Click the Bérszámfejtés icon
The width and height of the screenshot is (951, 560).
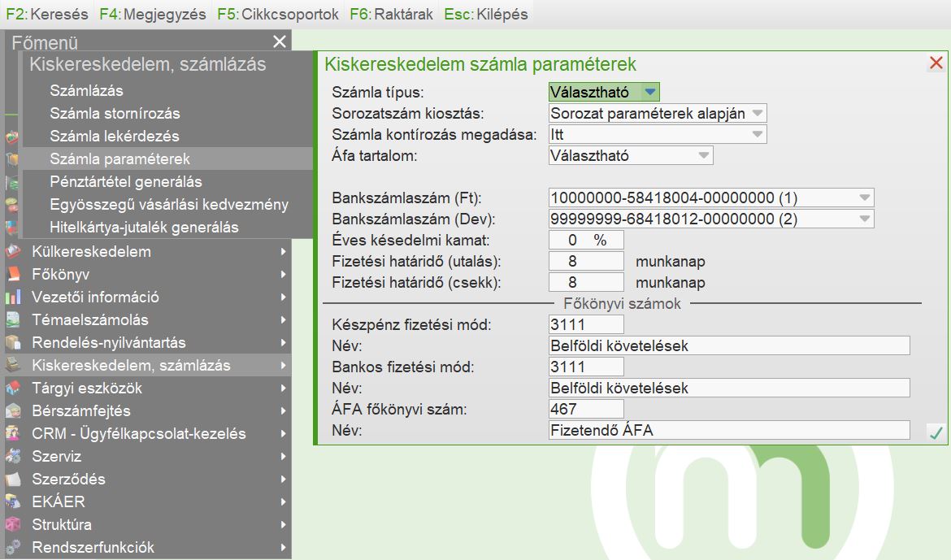tap(13, 410)
